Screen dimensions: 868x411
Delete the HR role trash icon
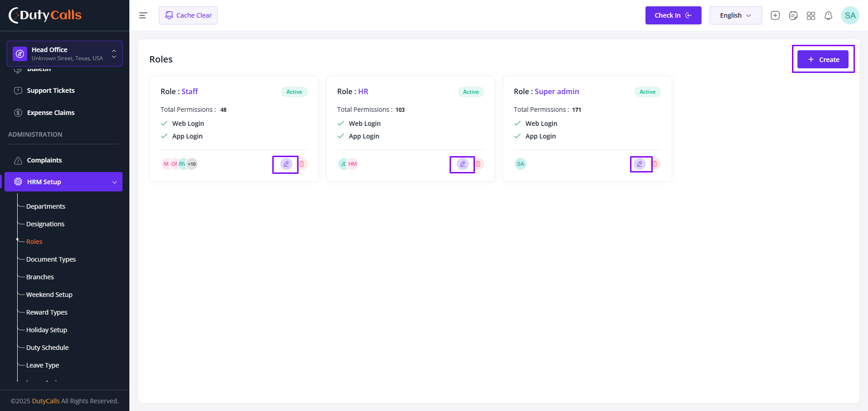click(478, 164)
